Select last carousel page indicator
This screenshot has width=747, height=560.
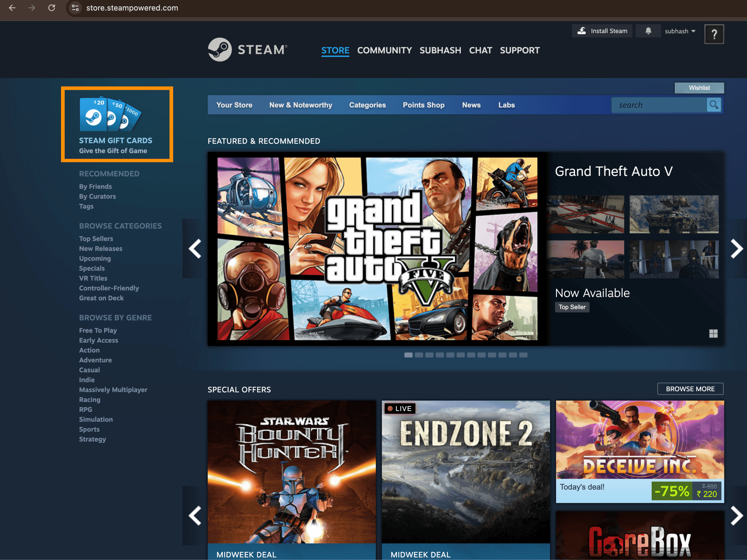click(523, 355)
